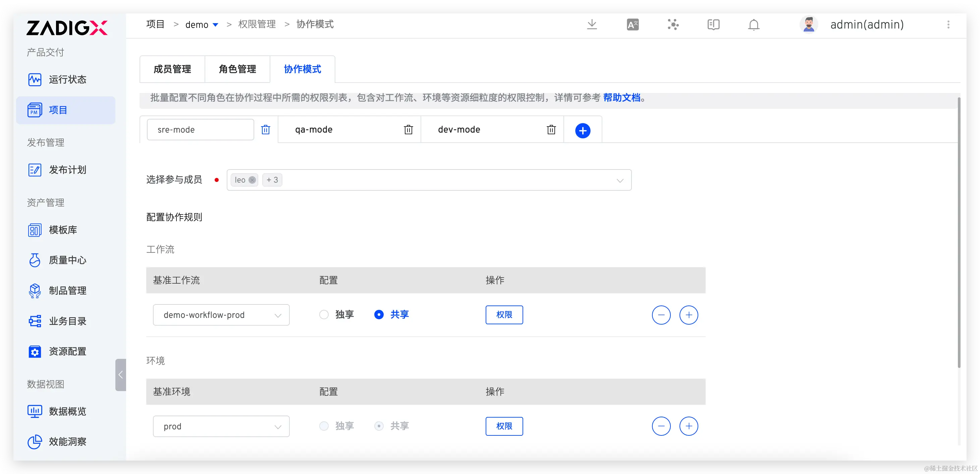Switch to the 角色管理 tab

tap(237, 69)
